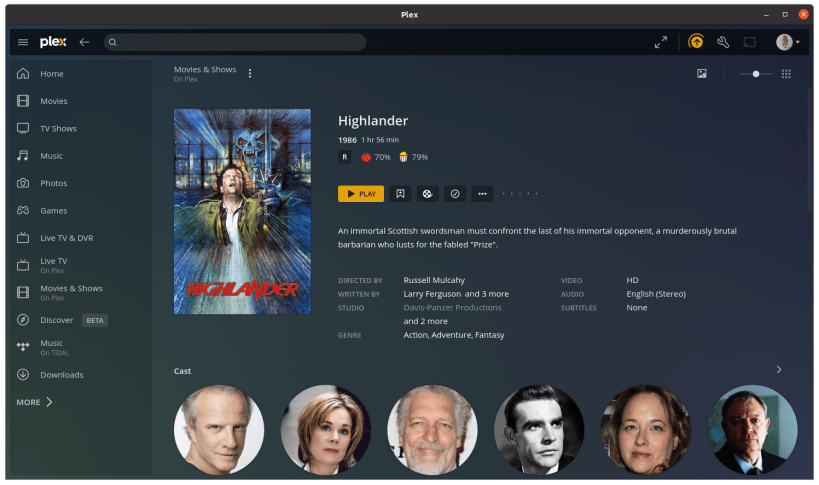Click the 79% popcorn audience score
The height and width of the screenshot is (485, 819).
pos(413,157)
